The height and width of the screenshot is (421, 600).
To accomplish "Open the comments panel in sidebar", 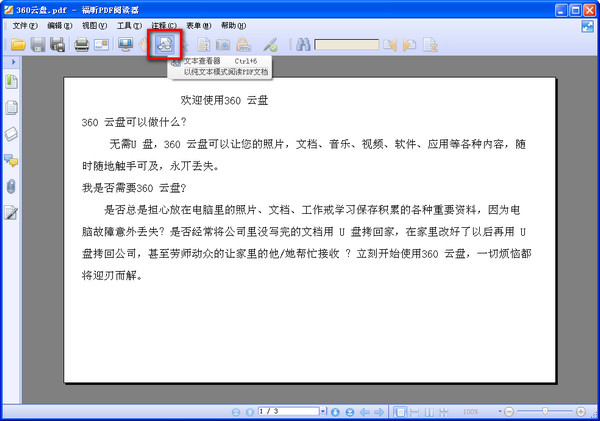I will point(11,161).
